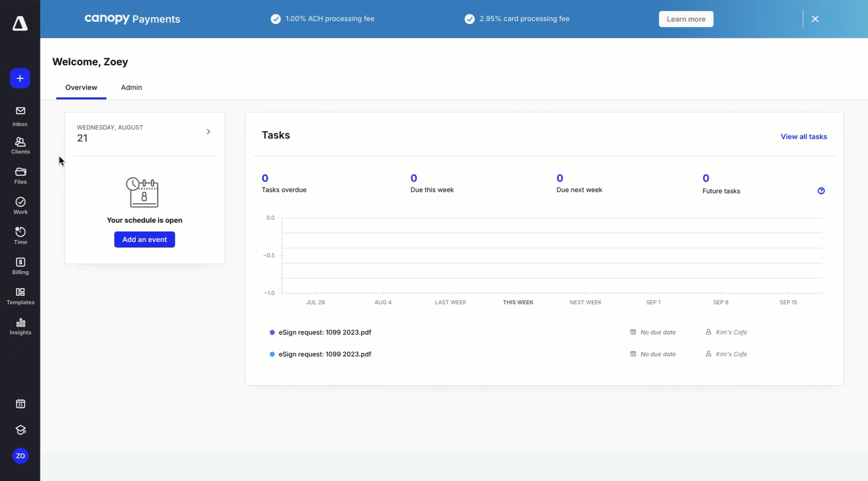Dismiss the Canopy Payments banner
This screenshot has width=868, height=481.
click(815, 19)
